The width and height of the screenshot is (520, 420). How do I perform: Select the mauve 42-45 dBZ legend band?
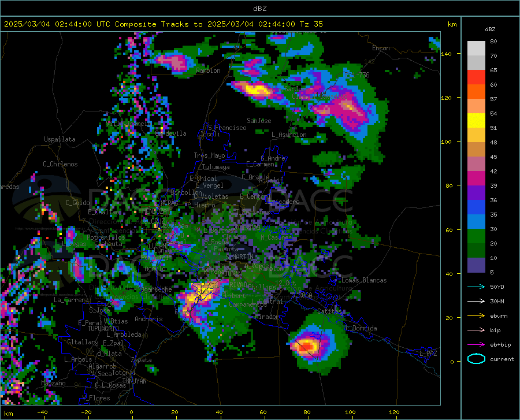pyautogui.click(x=476, y=164)
